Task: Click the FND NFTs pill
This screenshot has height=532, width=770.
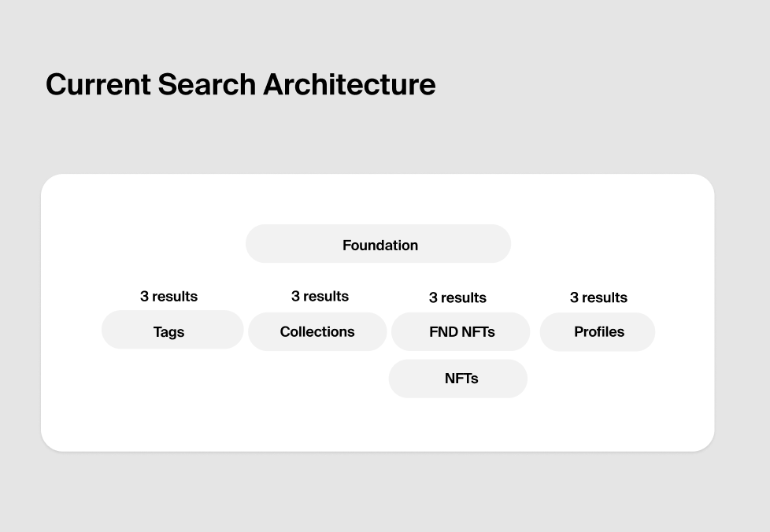Action: tap(461, 331)
